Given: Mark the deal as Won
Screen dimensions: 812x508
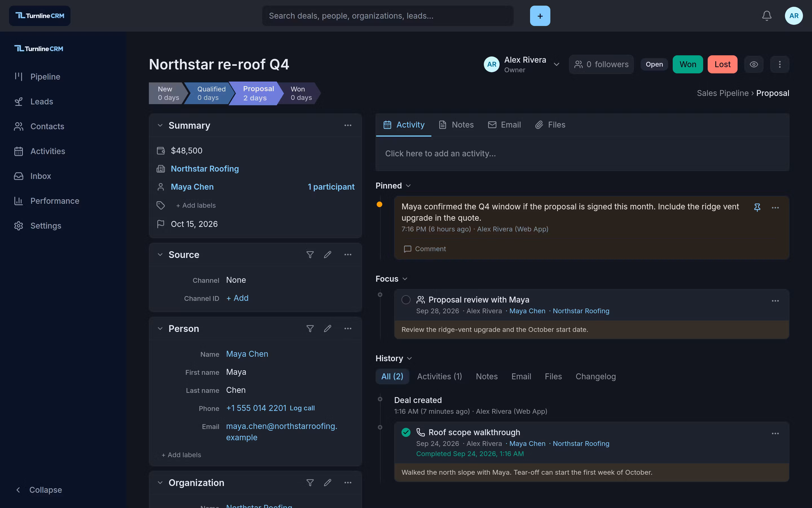Looking at the screenshot, I should 687,64.
